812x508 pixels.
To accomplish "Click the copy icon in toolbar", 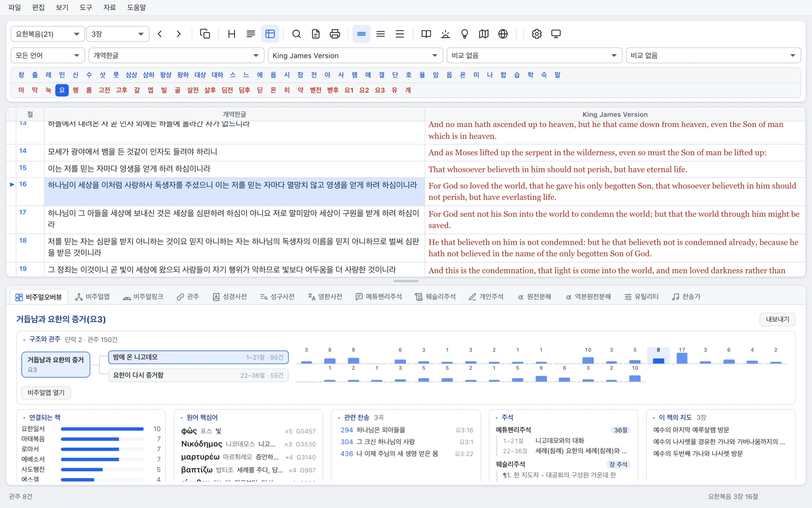I will click(205, 34).
